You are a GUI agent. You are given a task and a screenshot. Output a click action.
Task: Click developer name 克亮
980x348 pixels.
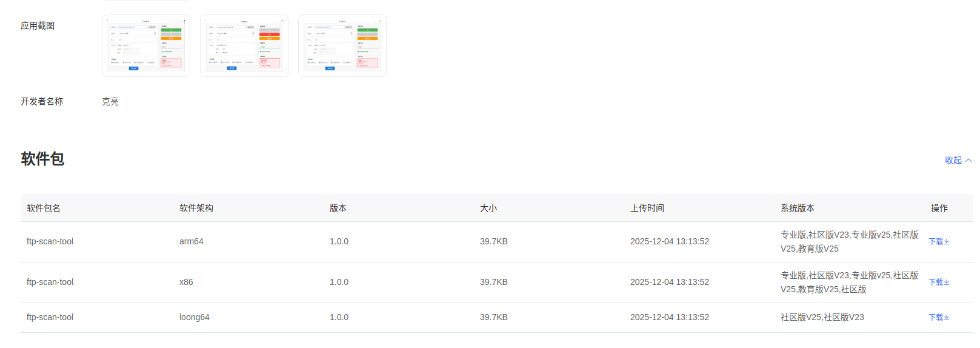(x=110, y=101)
